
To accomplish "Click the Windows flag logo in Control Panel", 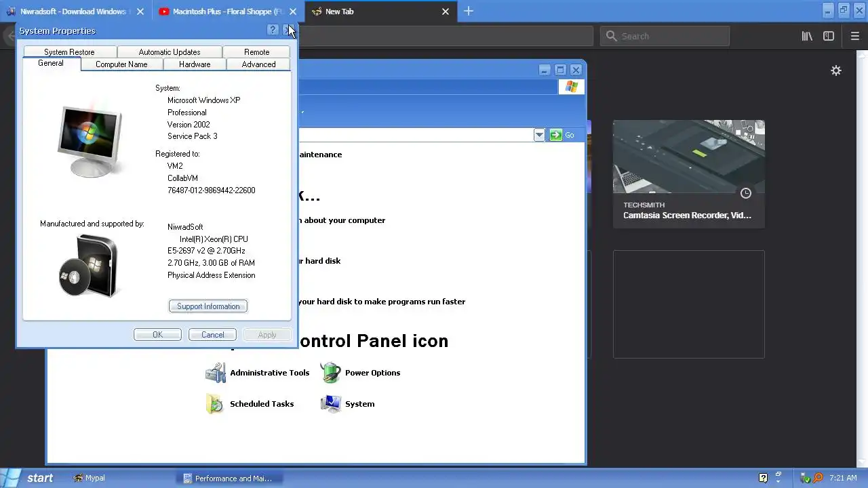I will 571,87.
